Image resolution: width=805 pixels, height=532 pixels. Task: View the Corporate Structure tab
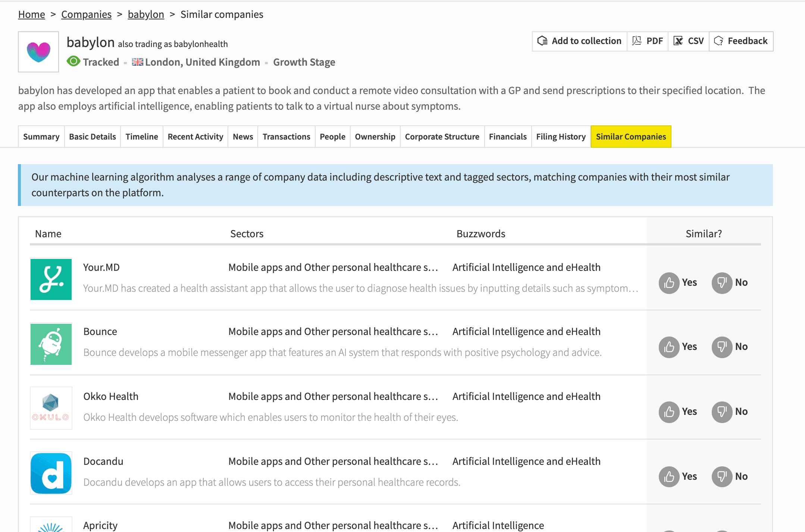[x=442, y=137]
